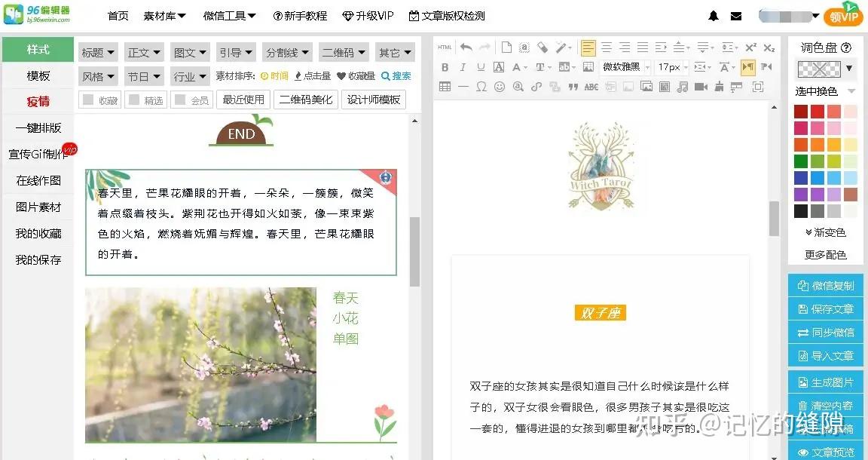
Task: Click the broom clean-up icon
Action: pos(719,87)
